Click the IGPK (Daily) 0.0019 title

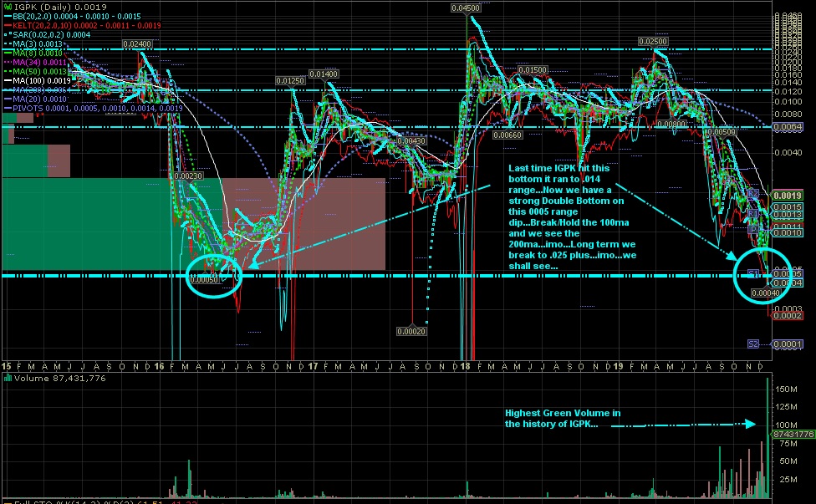(x=60, y=7)
